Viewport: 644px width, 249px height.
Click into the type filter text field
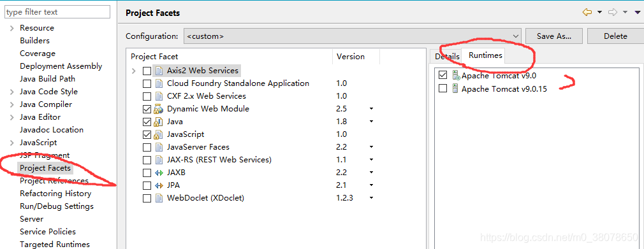point(57,12)
